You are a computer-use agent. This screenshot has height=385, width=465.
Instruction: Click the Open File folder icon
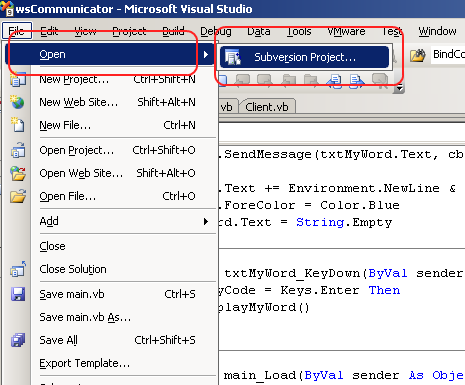pyautogui.click(x=17, y=196)
